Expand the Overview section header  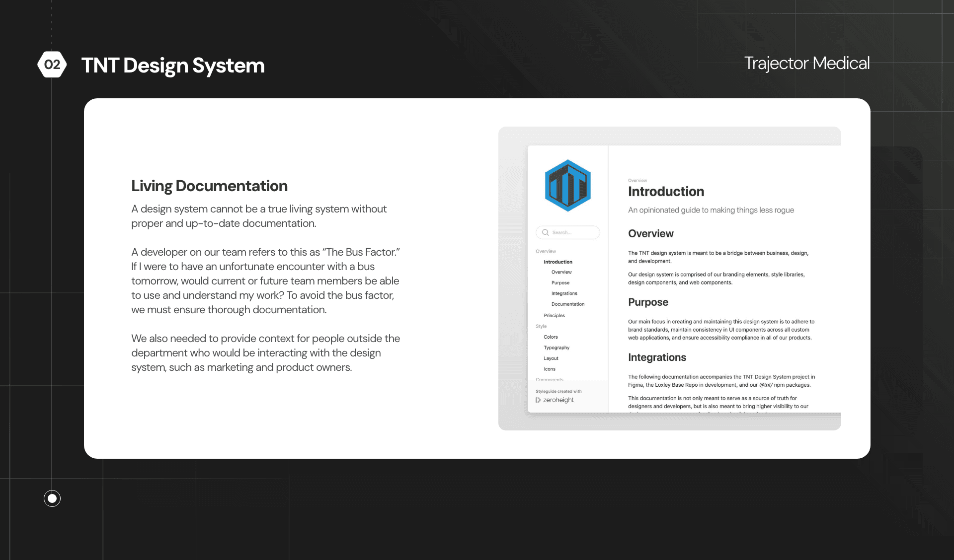click(x=546, y=251)
